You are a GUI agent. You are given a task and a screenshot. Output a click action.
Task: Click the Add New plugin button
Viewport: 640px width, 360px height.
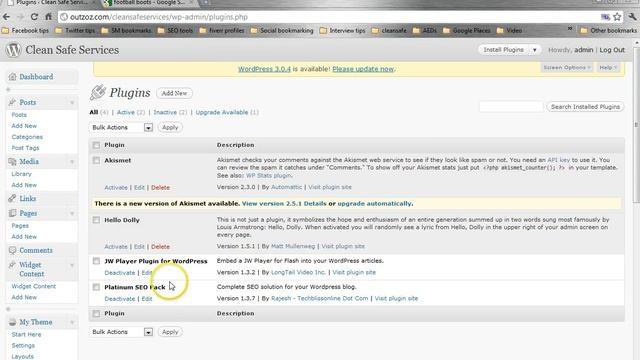[x=174, y=93]
